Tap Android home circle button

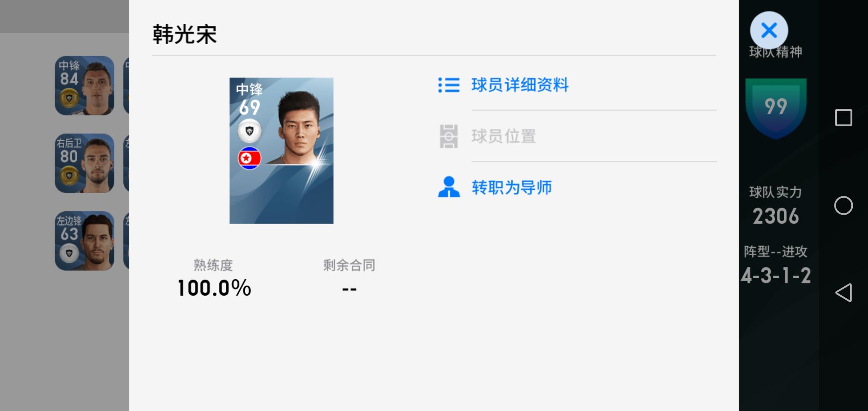click(843, 206)
